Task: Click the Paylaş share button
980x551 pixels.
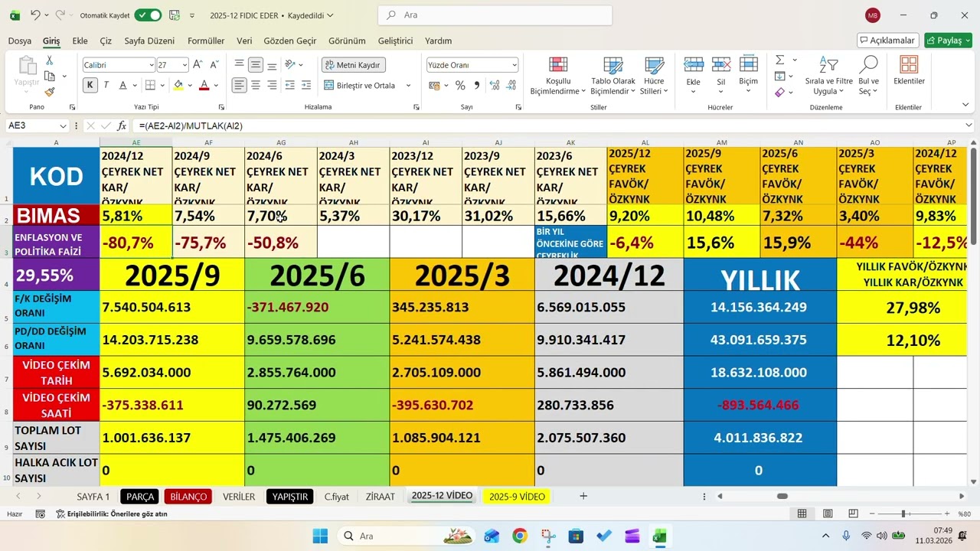Action: click(x=948, y=41)
